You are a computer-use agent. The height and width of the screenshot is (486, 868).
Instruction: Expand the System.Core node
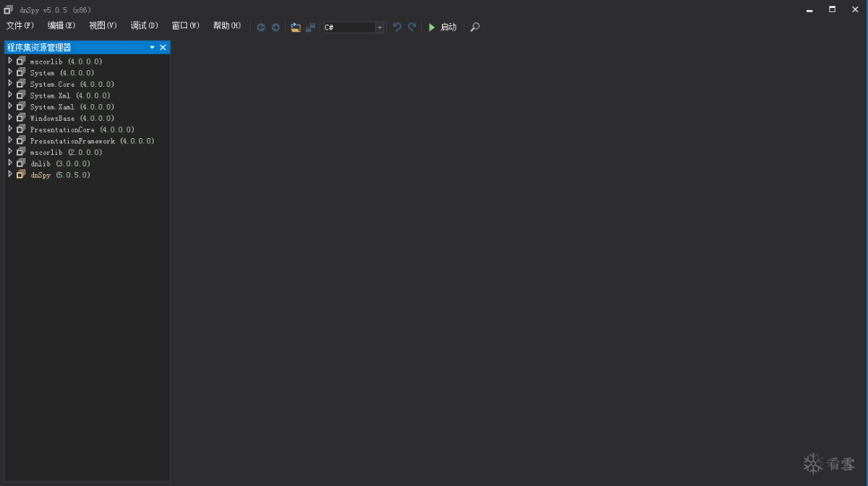click(10, 84)
